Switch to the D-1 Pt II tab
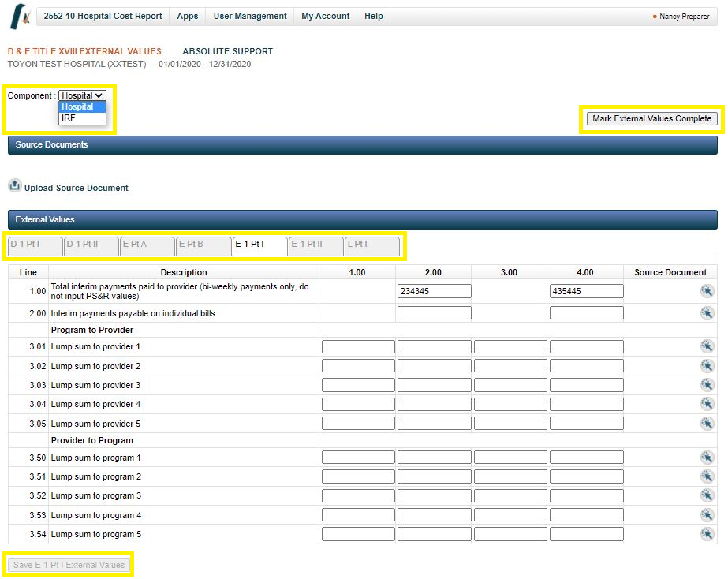The width and height of the screenshot is (728, 579). 91,246
